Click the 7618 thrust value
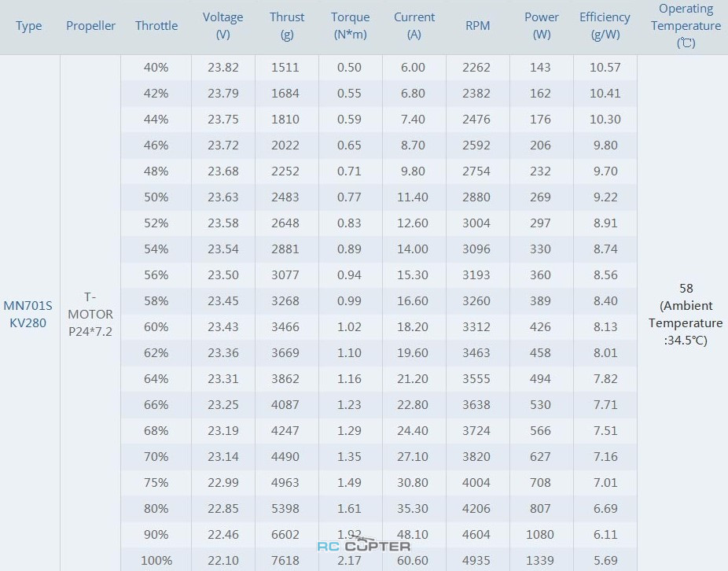 click(285, 561)
